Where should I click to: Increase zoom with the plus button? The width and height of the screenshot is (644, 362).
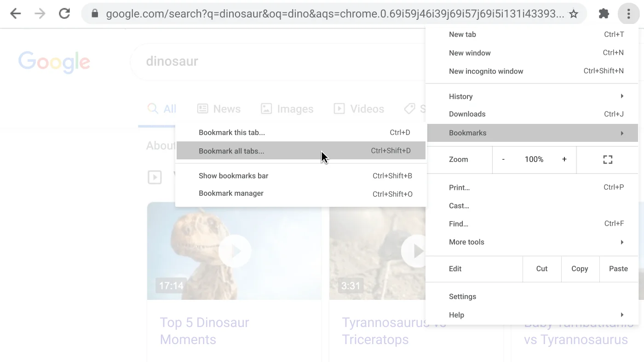point(564,159)
